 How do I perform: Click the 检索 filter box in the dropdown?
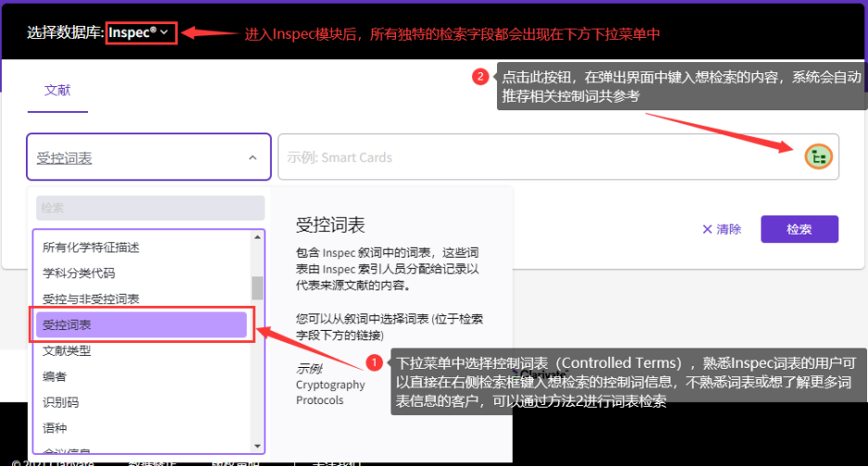tap(150, 208)
